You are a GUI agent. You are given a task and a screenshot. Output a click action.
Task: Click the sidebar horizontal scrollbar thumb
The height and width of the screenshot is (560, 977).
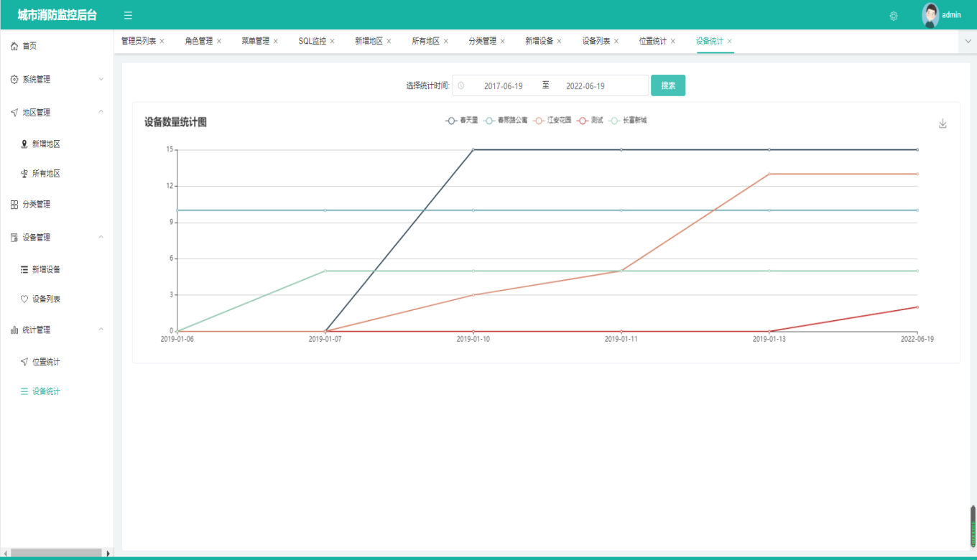[57, 553]
